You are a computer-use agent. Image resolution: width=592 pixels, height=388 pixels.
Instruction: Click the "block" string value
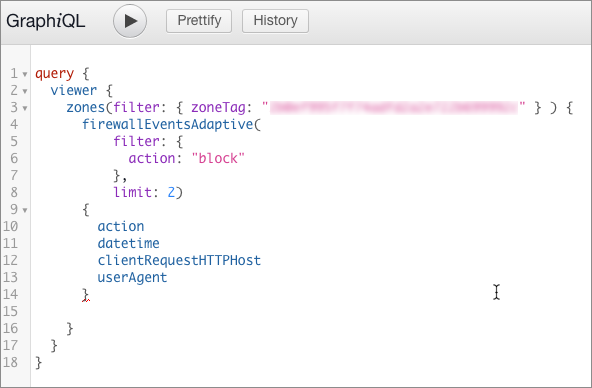[x=218, y=158]
